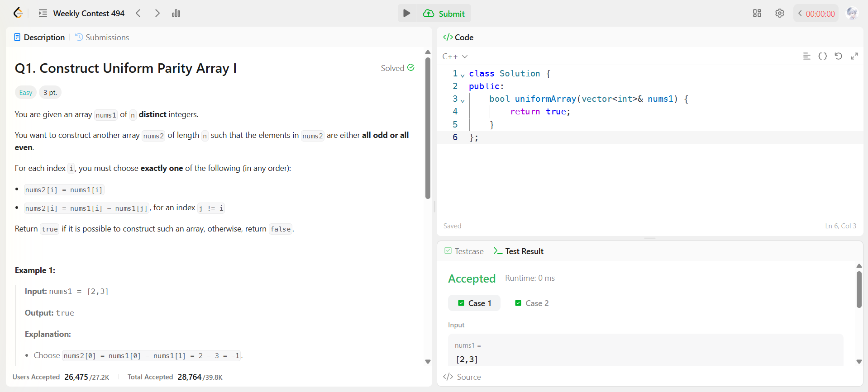This screenshot has width=868, height=392.
Task: Open the problem list panel icon
Action: coord(43,13)
